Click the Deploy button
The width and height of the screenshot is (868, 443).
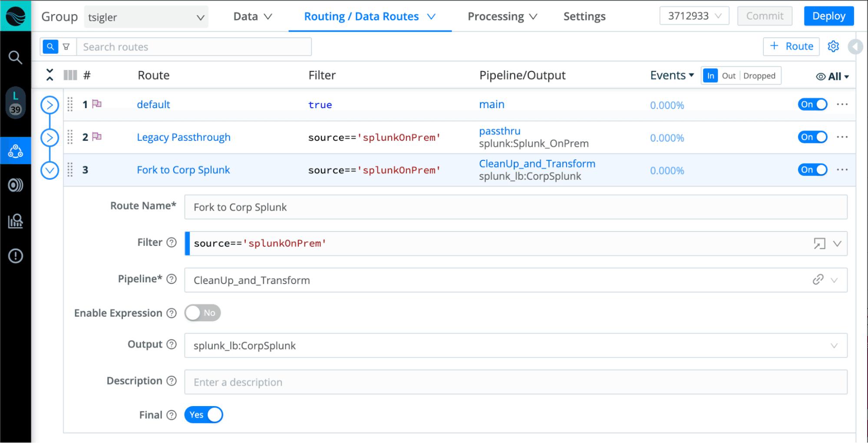point(828,16)
